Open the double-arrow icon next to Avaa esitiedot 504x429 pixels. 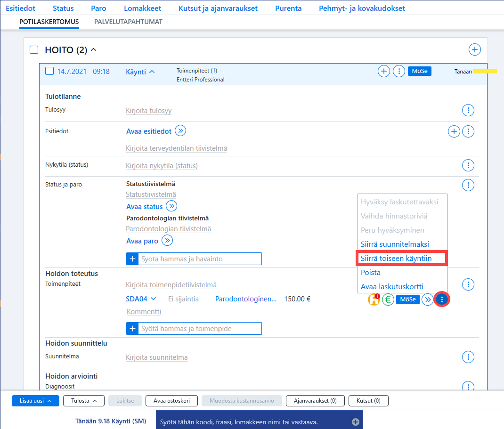click(x=180, y=131)
